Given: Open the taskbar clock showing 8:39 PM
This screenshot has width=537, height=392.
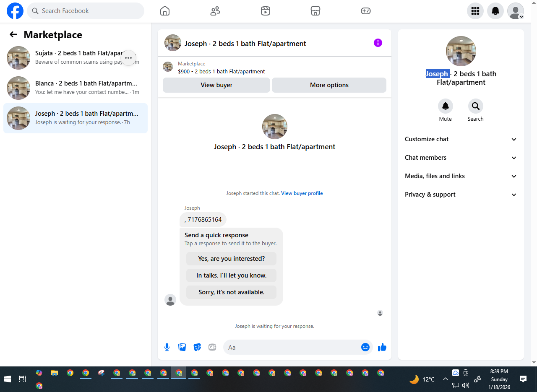Looking at the screenshot, I should point(499,379).
